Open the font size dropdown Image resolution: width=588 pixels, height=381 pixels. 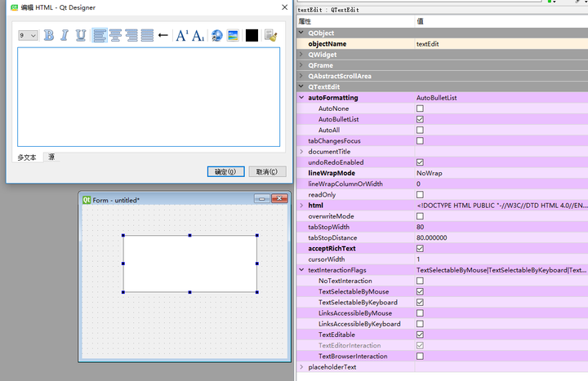click(x=28, y=35)
